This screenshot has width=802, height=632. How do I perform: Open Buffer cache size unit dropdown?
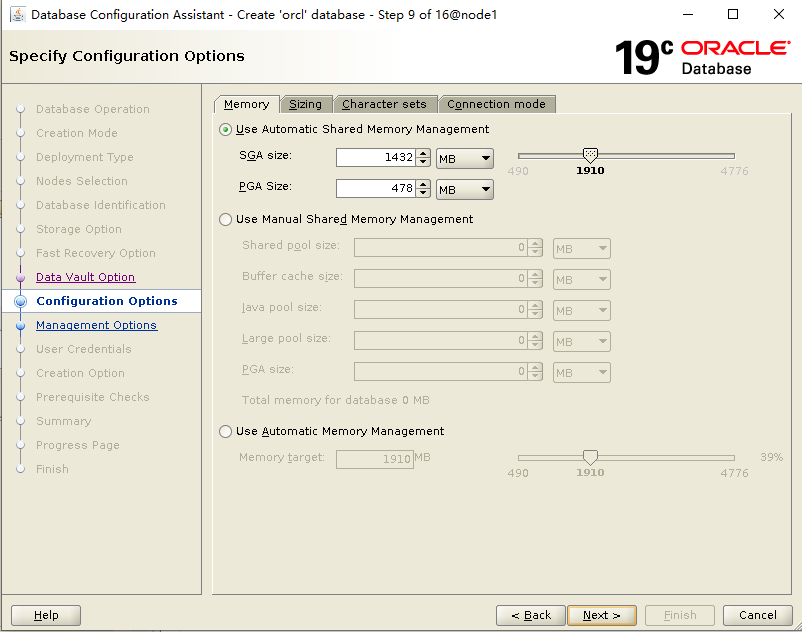click(x=582, y=280)
